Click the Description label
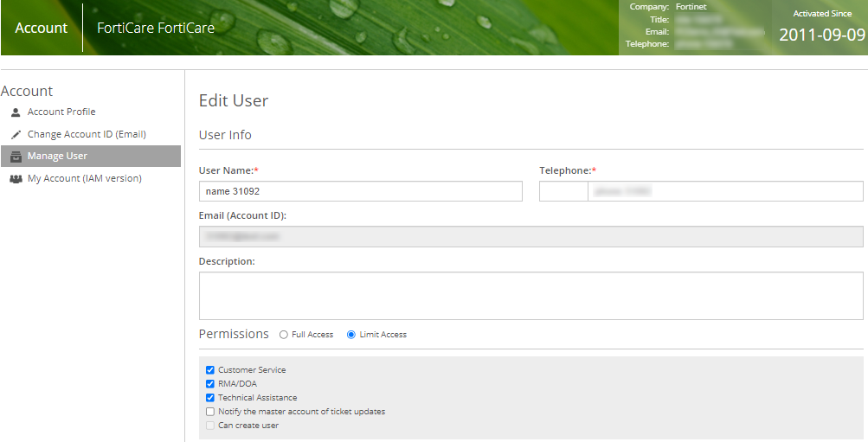868x442 pixels. 227,261
